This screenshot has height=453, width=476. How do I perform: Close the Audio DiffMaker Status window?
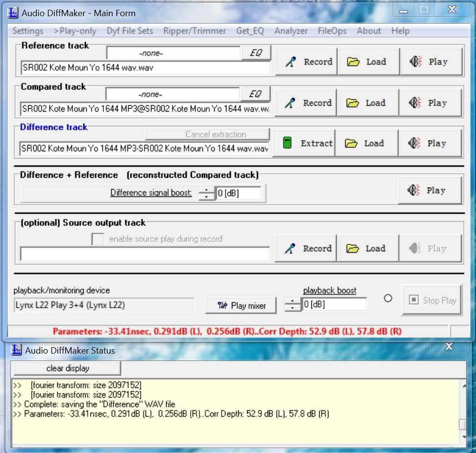449,346
